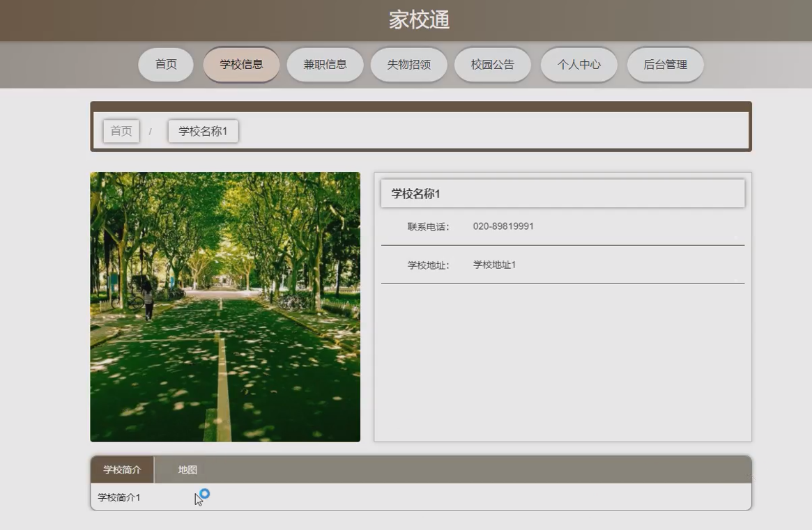Open the 个人中心 personal center
The height and width of the screenshot is (530, 812).
coord(579,64)
